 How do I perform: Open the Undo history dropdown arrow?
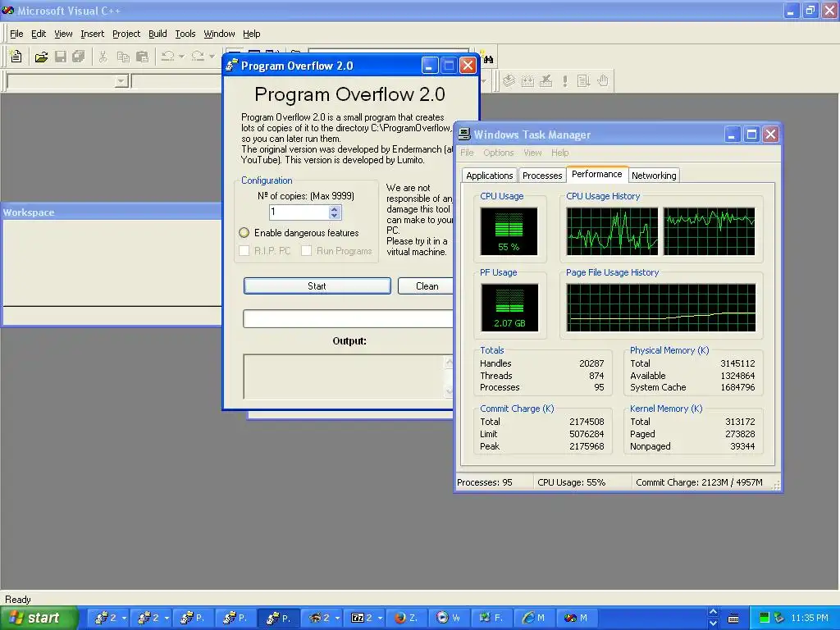[181, 57]
